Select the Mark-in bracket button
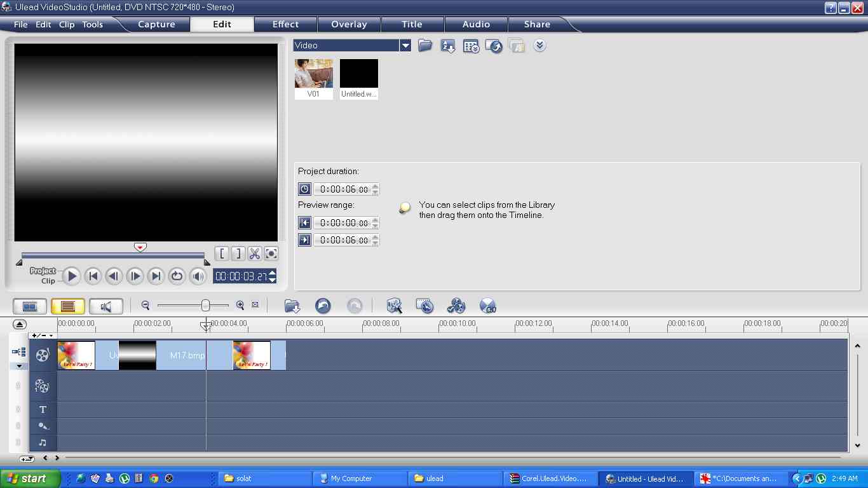 pyautogui.click(x=222, y=254)
